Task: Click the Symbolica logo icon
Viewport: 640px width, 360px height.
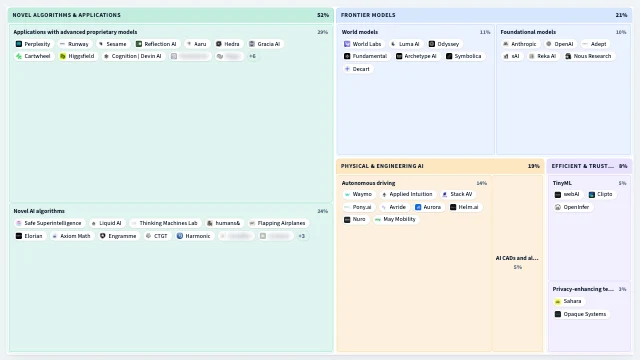Action: pos(449,56)
